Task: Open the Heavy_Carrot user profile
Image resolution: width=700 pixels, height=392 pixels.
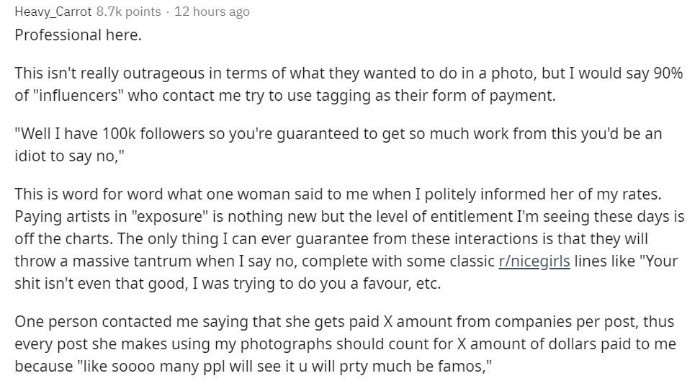Action: tap(53, 12)
